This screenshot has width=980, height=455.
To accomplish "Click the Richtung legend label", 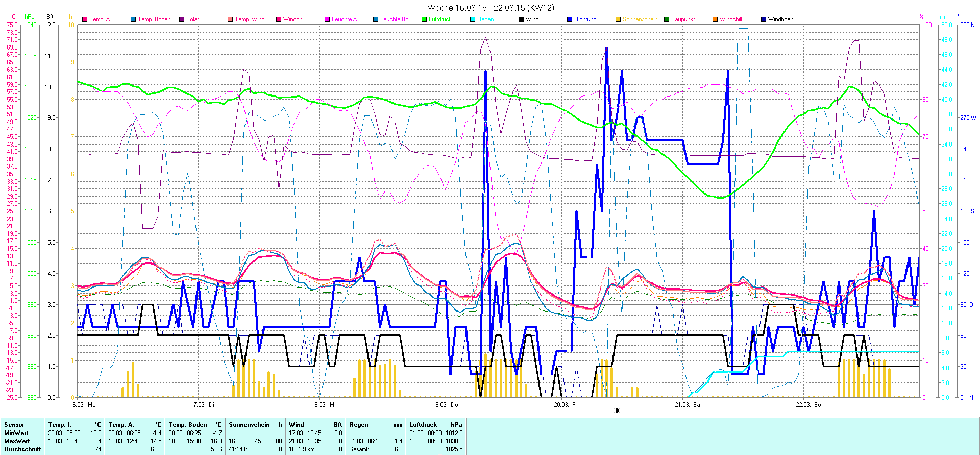I will [585, 19].
